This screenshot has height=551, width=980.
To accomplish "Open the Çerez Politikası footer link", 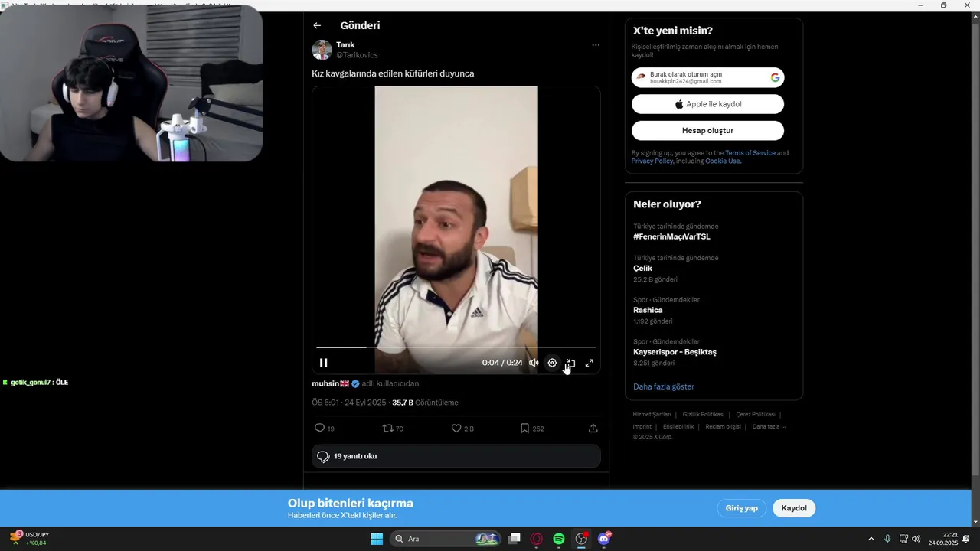I will tap(756, 415).
